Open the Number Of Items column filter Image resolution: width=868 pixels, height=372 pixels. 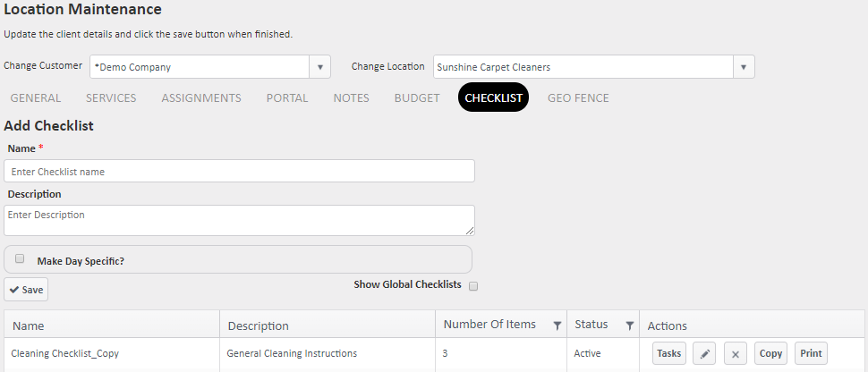tap(557, 325)
